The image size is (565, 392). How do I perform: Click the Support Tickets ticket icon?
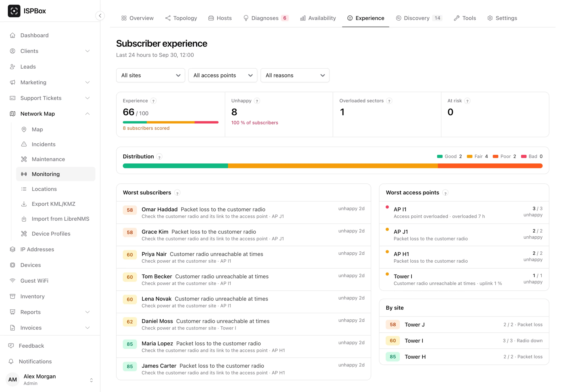point(13,98)
